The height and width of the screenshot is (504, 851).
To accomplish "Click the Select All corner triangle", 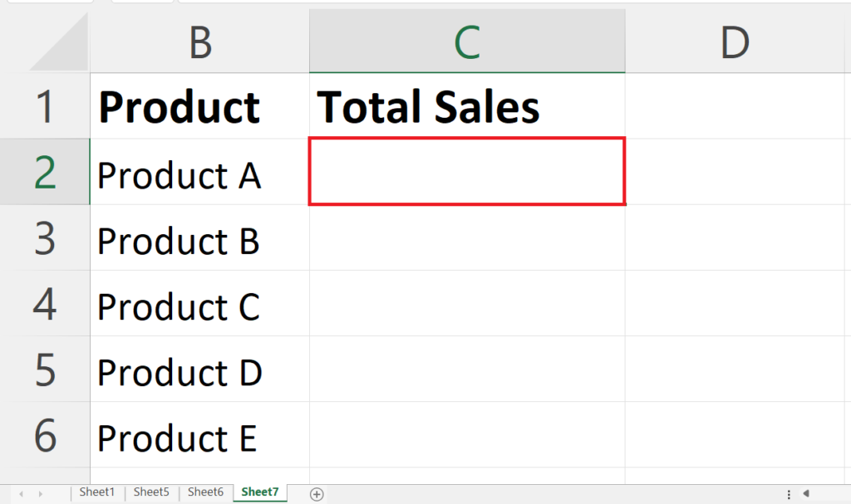I will (x=59, y=42).
